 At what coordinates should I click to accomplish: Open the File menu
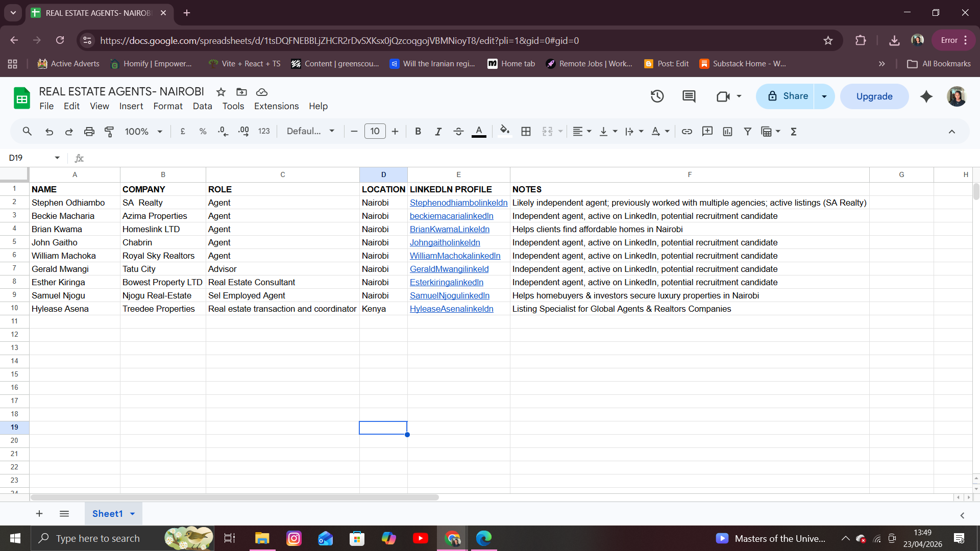[x=46, y=106]
